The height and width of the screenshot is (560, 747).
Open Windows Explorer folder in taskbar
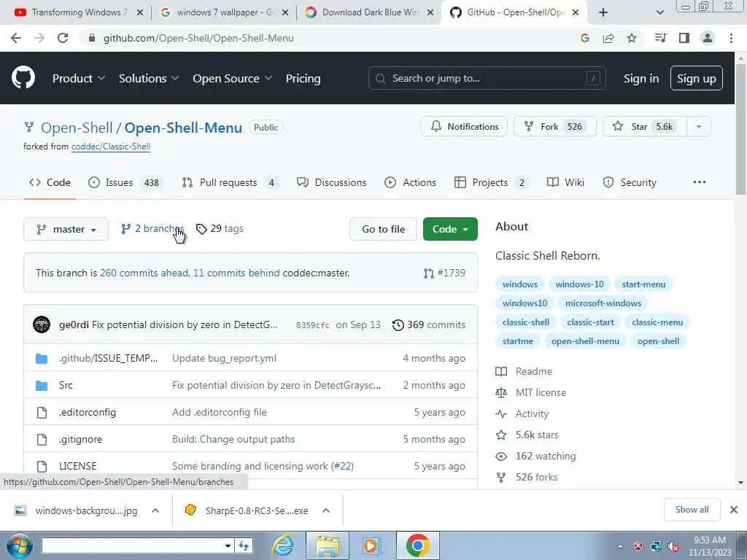(x=328, y=545)
